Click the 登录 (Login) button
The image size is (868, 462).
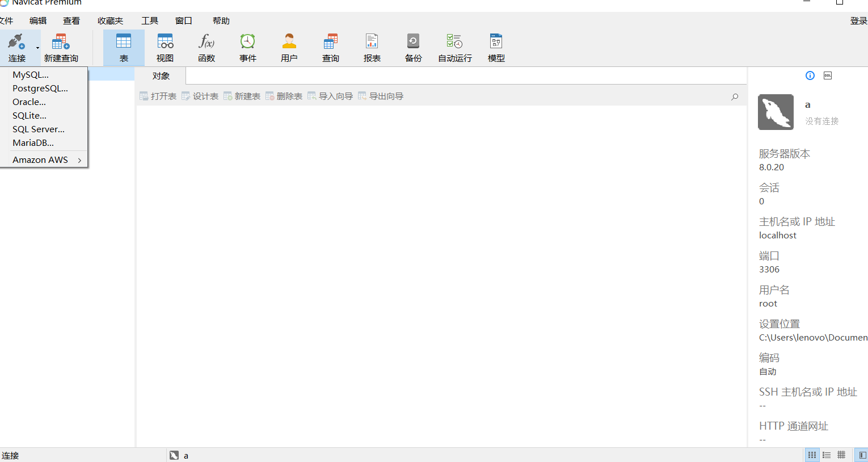[x=858, y=21]
